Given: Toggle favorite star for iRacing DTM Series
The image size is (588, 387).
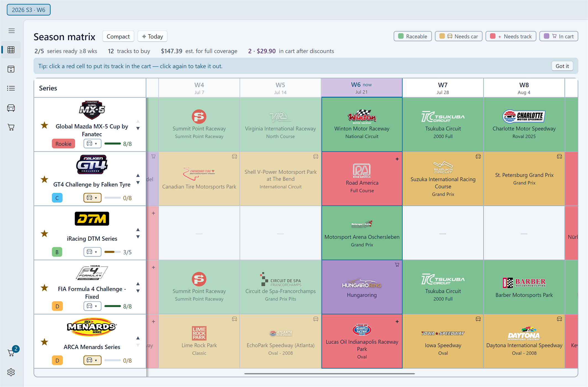Looking at the screenshot, I should coord(44,234).
